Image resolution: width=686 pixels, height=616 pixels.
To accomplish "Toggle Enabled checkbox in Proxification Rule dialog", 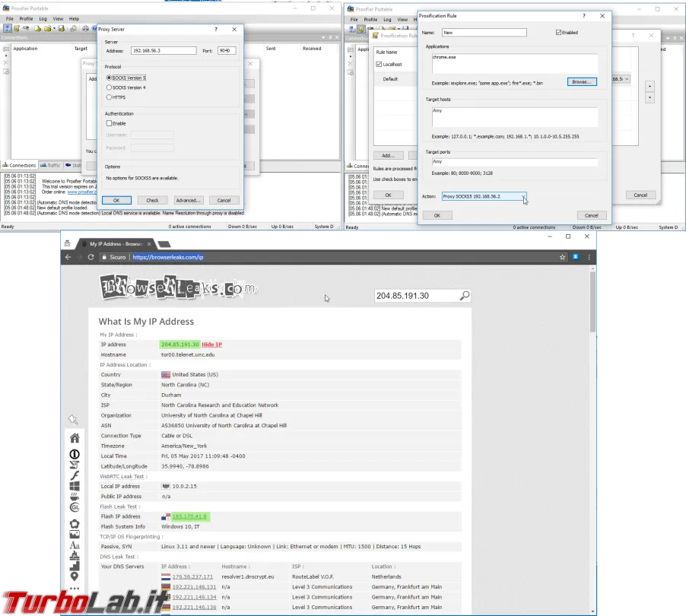I will [567, 33].
